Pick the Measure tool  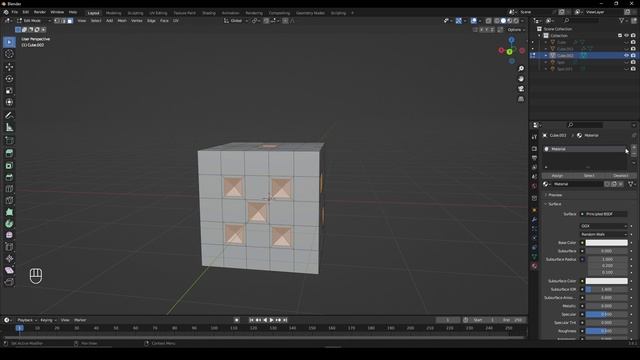9,127
